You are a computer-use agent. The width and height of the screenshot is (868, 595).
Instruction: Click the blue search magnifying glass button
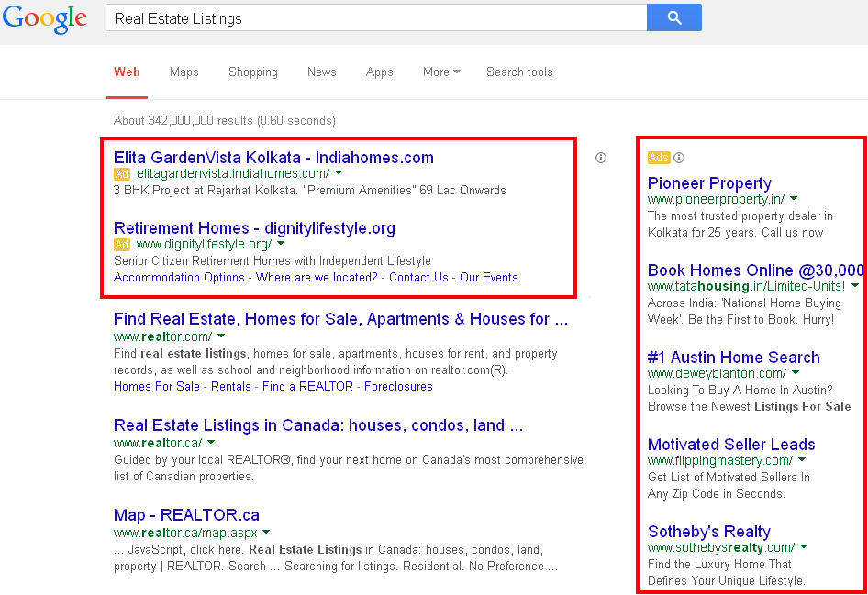(x=673, y=17)
